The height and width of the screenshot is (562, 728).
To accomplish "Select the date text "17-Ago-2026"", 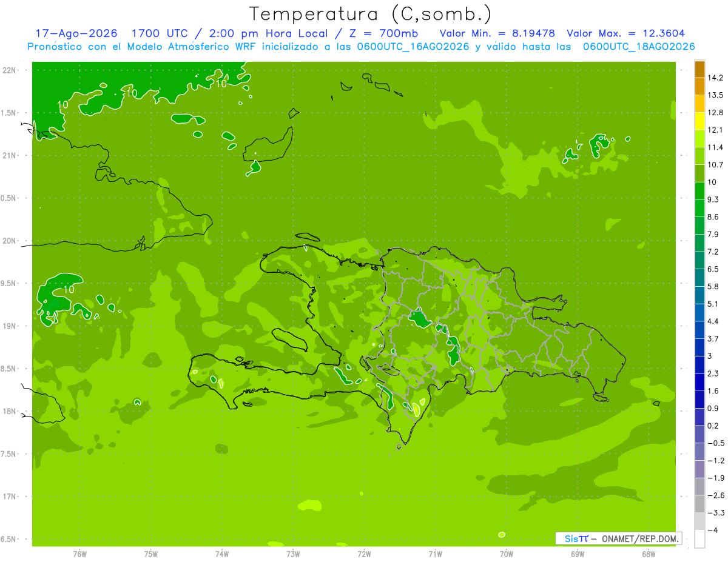I will [76, 33].
